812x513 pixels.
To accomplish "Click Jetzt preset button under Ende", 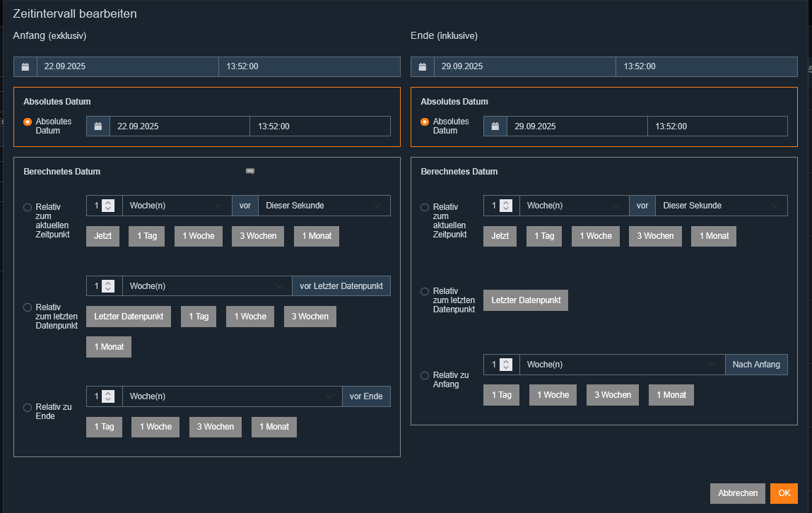I will [500, 236].
